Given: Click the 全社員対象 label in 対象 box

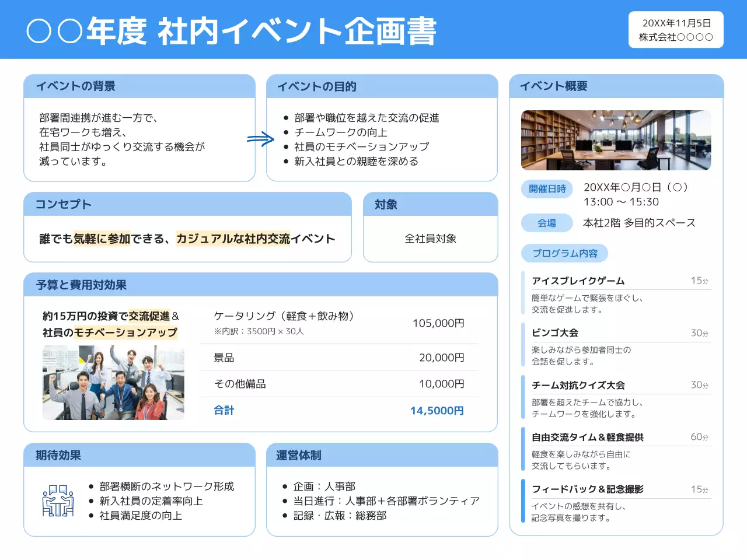Looking at the screenshot, I should tap(431, 239).
